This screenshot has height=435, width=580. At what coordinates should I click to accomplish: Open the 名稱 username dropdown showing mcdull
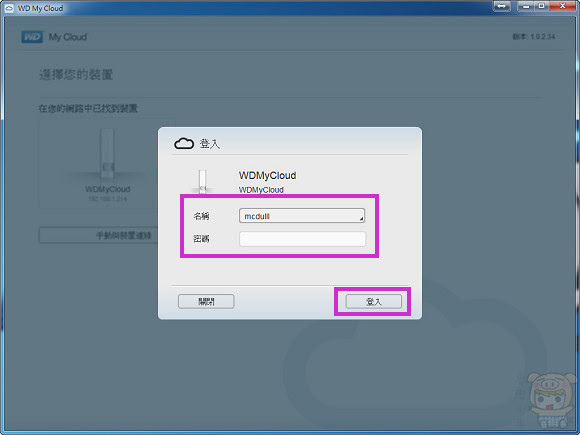302,216
